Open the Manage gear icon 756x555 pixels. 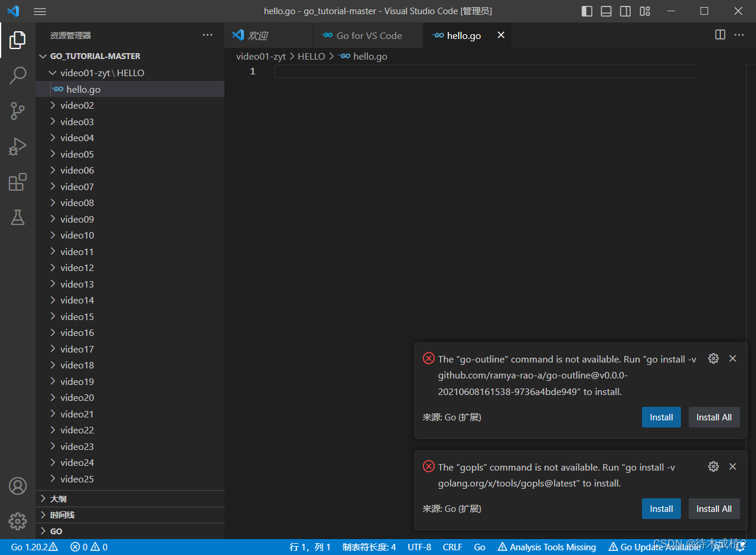[18, 521]
